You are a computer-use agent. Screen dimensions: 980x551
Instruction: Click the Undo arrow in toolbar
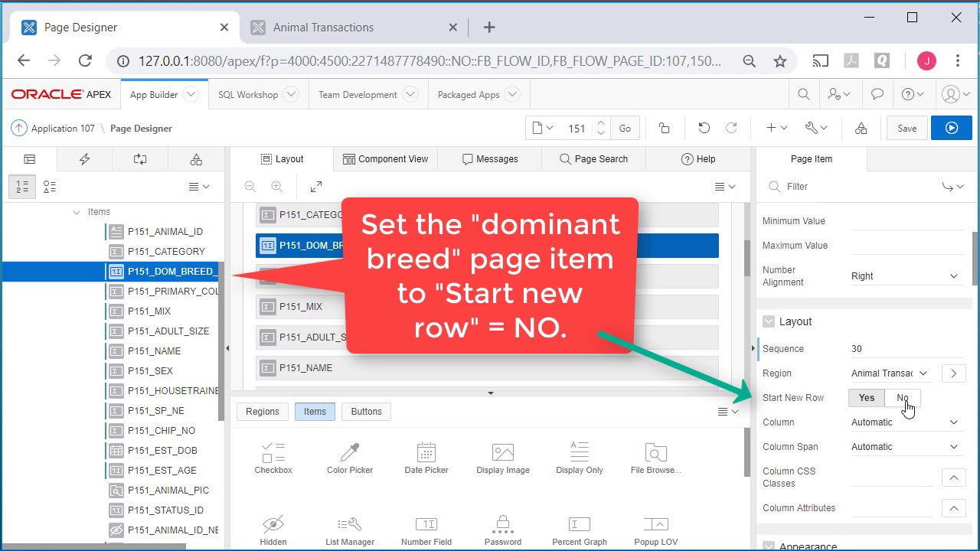click(x=704, y=129)
